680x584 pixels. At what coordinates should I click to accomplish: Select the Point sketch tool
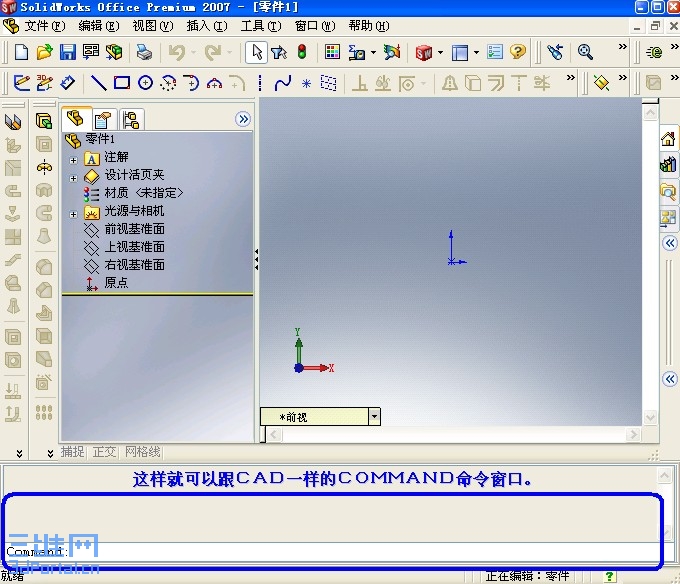point(306,83)
